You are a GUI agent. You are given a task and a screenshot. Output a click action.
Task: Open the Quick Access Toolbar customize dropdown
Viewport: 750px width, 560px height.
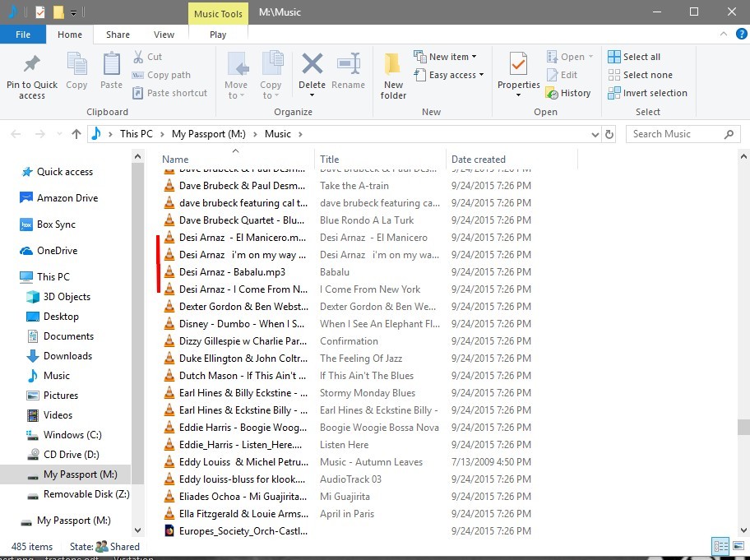[74, 13]
